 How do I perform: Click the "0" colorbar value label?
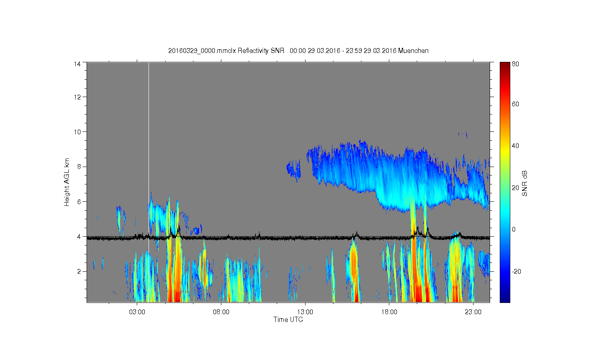click(514, 229)
